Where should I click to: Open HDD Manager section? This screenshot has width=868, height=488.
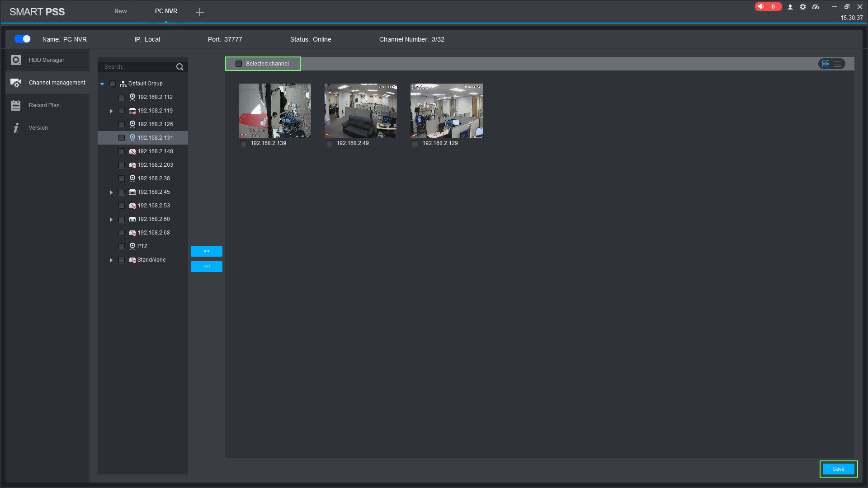[x=47, y=60]
